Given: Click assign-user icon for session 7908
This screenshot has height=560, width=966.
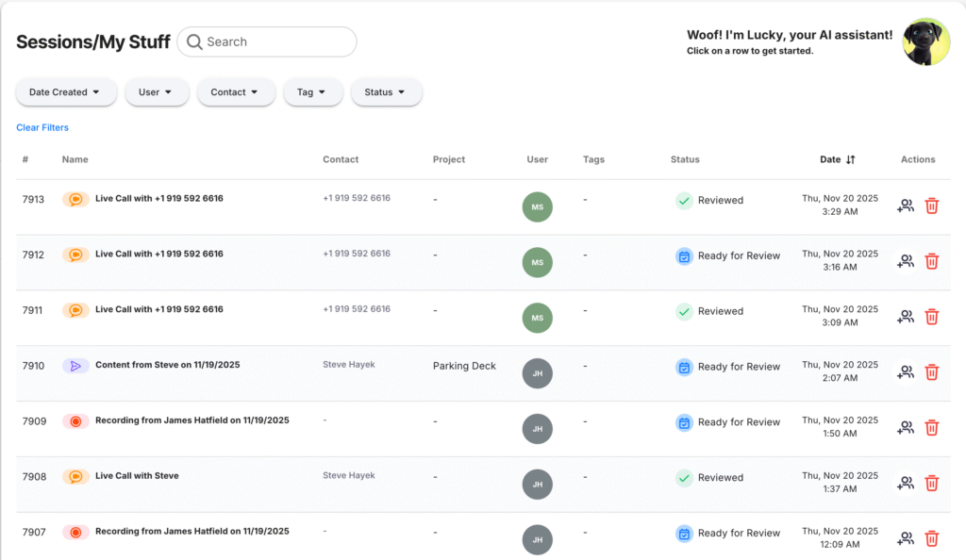Looking at the screenshot, I should (x=906, y=483).
